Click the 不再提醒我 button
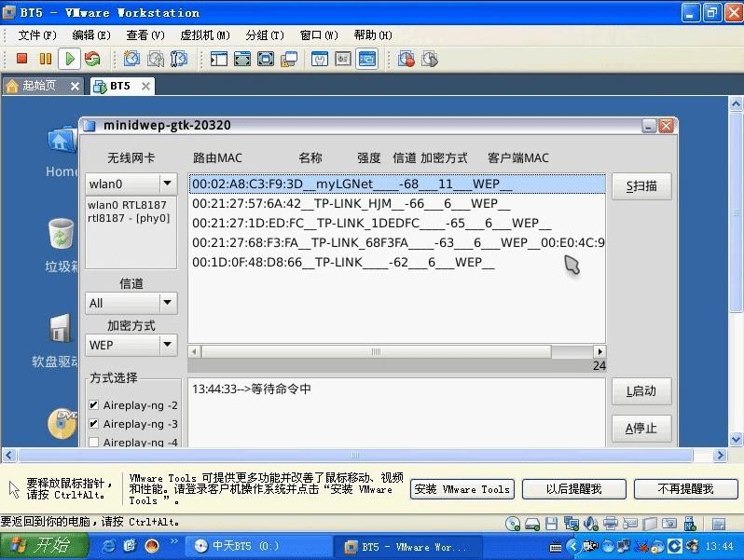The height and width of the screenshot is (560, 744). click(685, 489)
